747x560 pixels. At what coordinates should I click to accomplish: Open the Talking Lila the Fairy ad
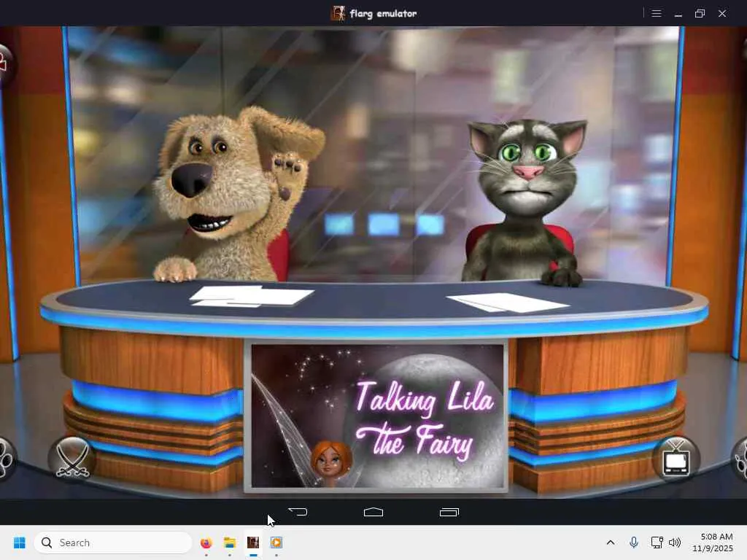[376, 416]
